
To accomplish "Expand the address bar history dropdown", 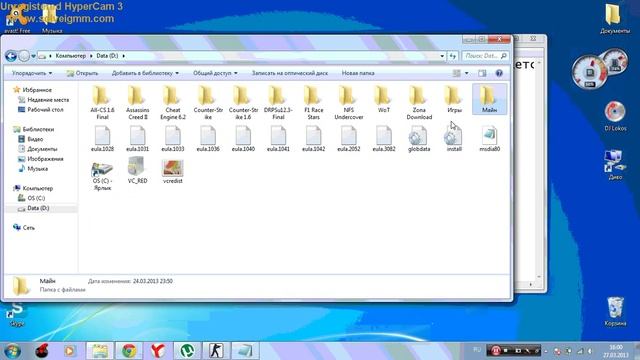I will pyautogui.click(x=442, y=56).
